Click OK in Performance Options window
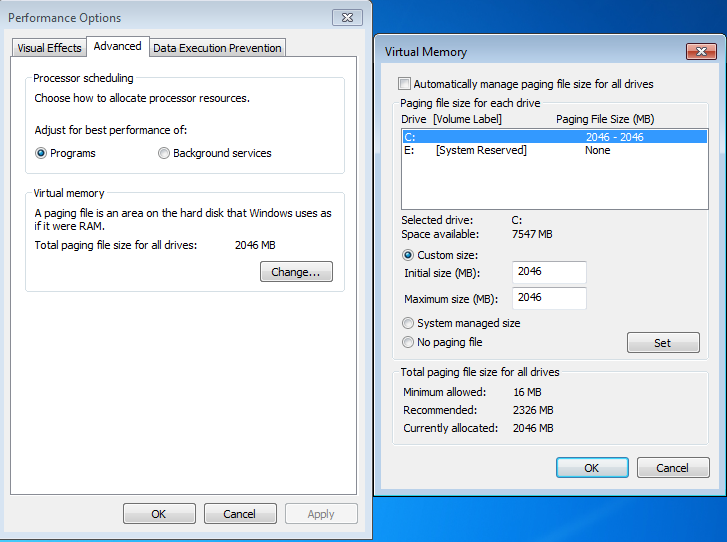 (x=159, y=514)
